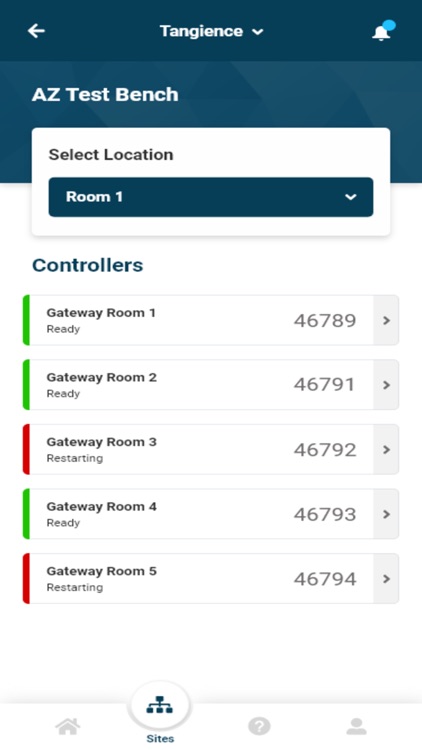422x750 pixels.
Task: Click the red status bar of Gateway Room 5
Action: tap(26, 579)
